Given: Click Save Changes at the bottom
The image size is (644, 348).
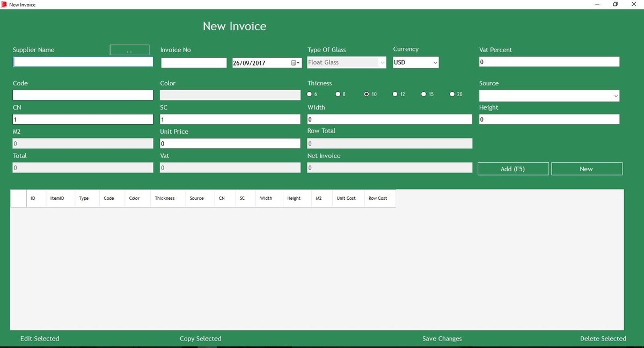Looking at the screenshot, I should 442,338.
